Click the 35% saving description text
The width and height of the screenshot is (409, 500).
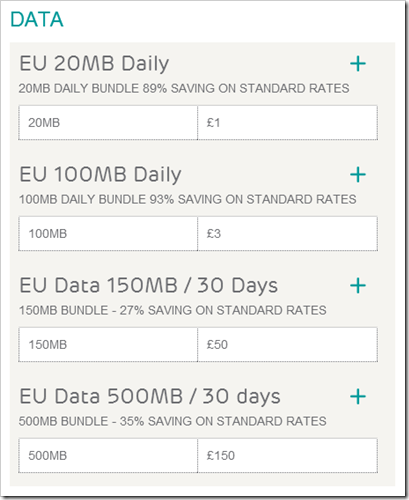click(x=173, y=422)
